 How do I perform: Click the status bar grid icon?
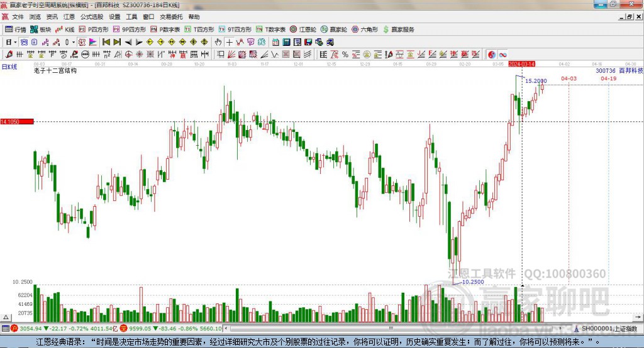(5, 329)
